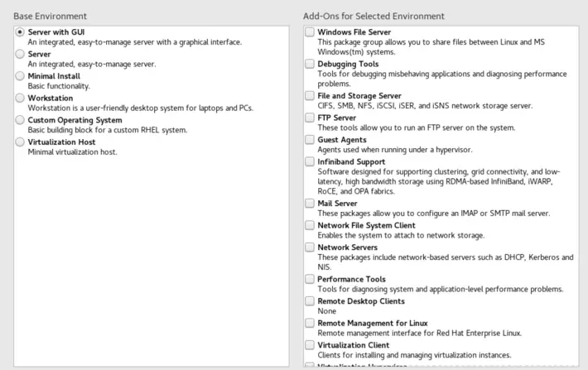
Task: Select the Server with GUI radio button
Action: [20, 32]
